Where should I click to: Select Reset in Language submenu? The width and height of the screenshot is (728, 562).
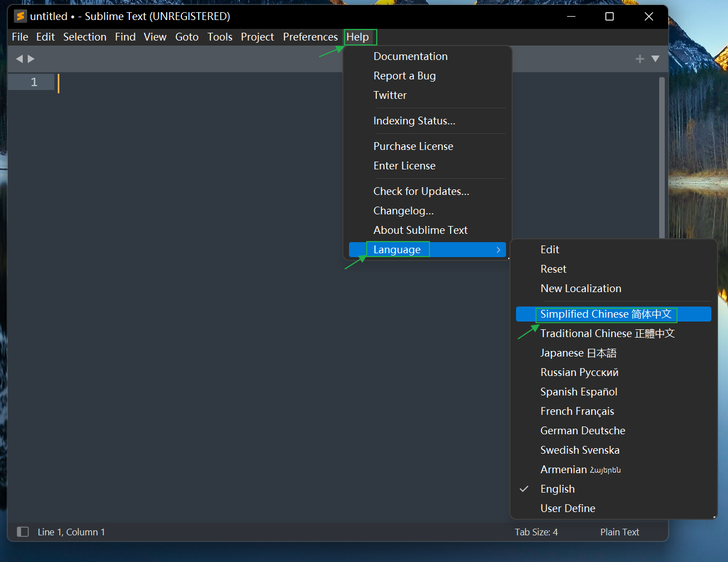[613, 269]
